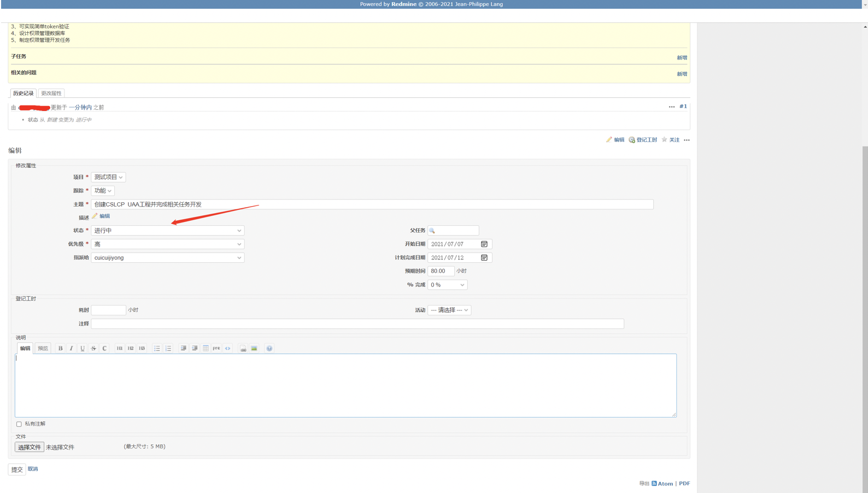Image resolution: width=868 pixels, height=493 pixels.
Task: Select the 预览 tab of the text editor
Action: pyautogui.click(x=43, y=348)
